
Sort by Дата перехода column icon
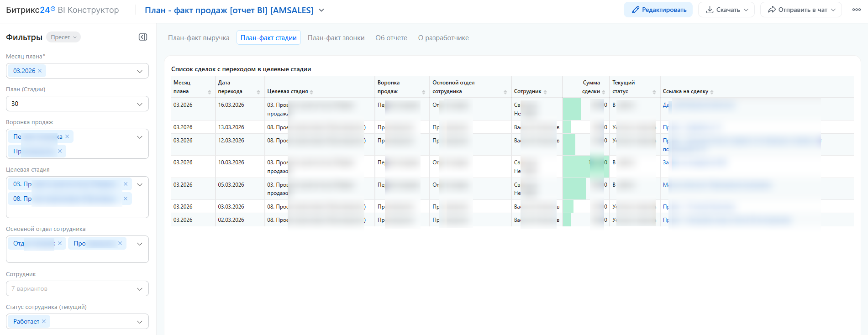coord(258,92)
